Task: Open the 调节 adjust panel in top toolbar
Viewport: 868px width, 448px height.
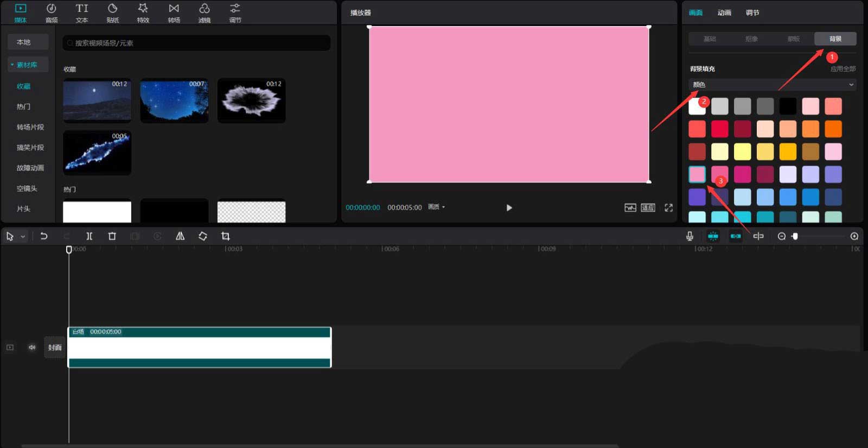Action: click(x=235, y=13)
